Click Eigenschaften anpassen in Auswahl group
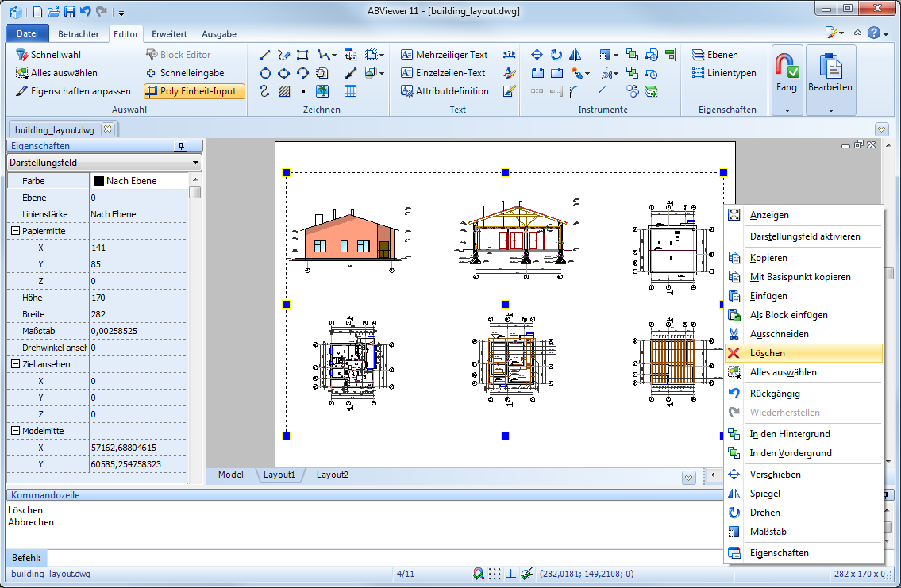 click(x=74, y=91)
